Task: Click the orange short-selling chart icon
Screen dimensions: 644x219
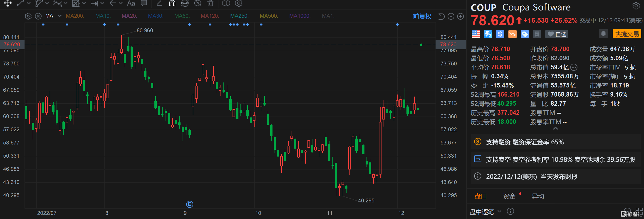Action: pos(512,34)
